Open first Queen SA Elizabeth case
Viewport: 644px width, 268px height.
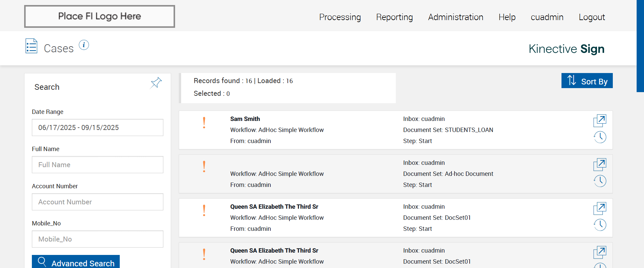pyautogui.click(x=600, y=208)
